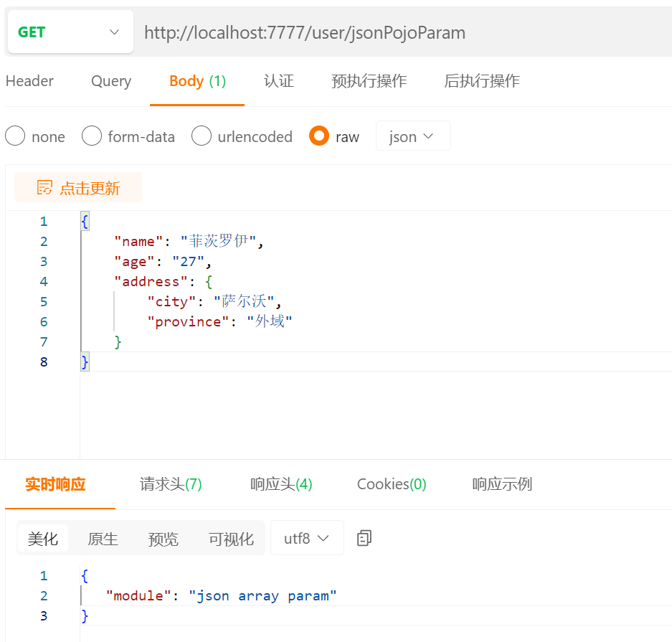Switch to the Query tab
This screenshot has width=672, height=642.
[x=110, y=81]
